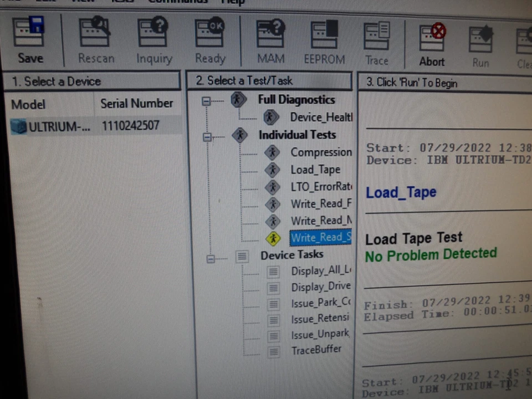Click the Ready status icon
This screenshot has width=532, height=399.
point(211,33)
